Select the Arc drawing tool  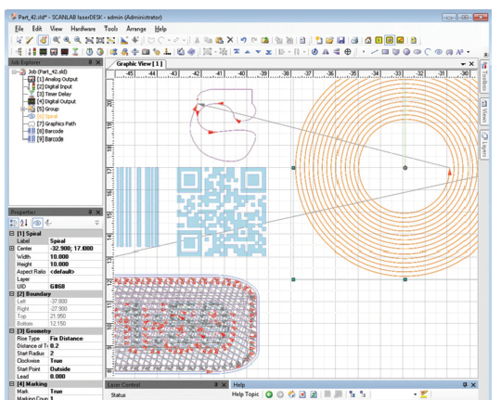(x=428, y=52)
